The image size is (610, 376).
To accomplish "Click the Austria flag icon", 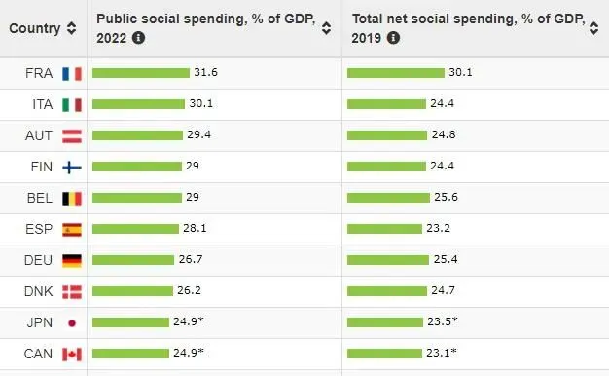I will click(x=72, y=136).
